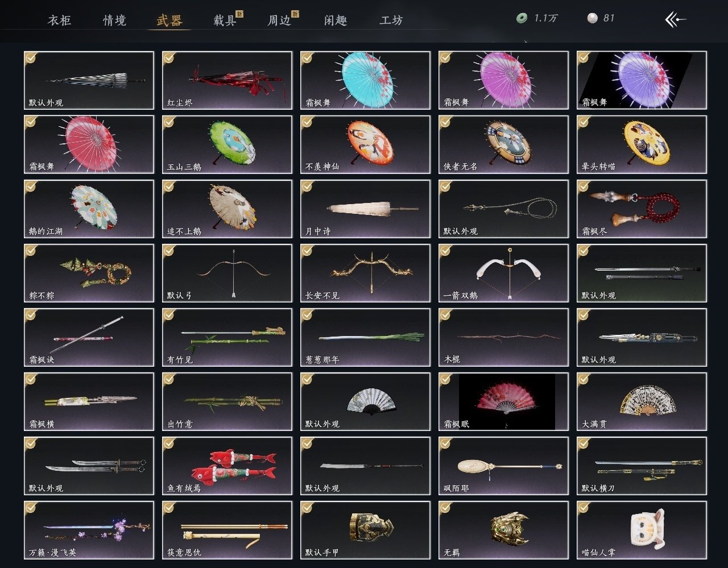Select the 晕头转喵 yellow cat umbrella
The height and width of the screenshot is (568, 728).
coord(642,144)
